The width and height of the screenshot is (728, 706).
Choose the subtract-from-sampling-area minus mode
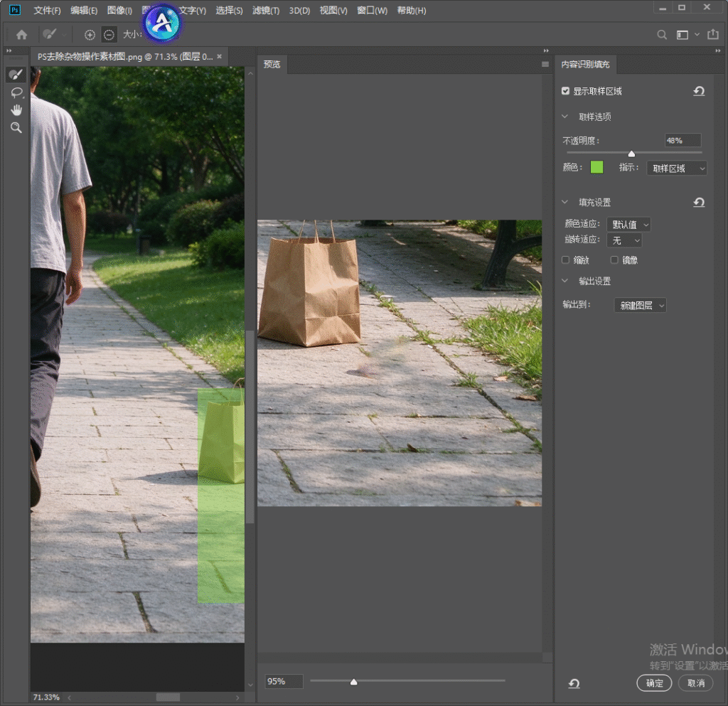(109, 34)
